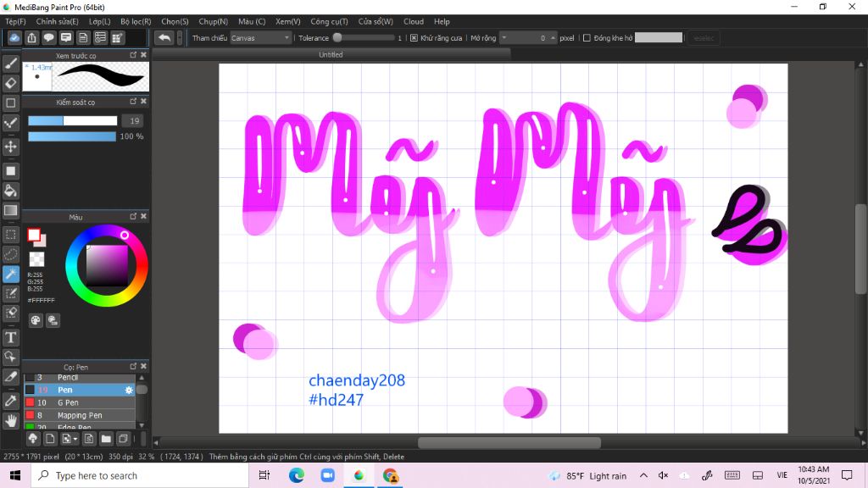This screenshot has height=488, width=868.
Task: Click the share/export icon in top toolbar
Action: click(31, 37)
